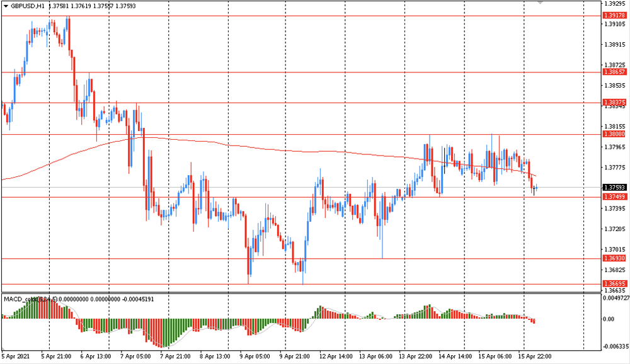The height and width of the screenshot is (364, 630).
Task: Click the 7 Apr 05:00 time label
Action: 136,356
